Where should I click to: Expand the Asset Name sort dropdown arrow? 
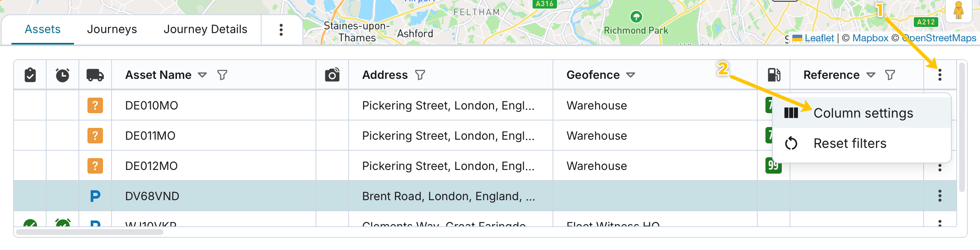202,75
